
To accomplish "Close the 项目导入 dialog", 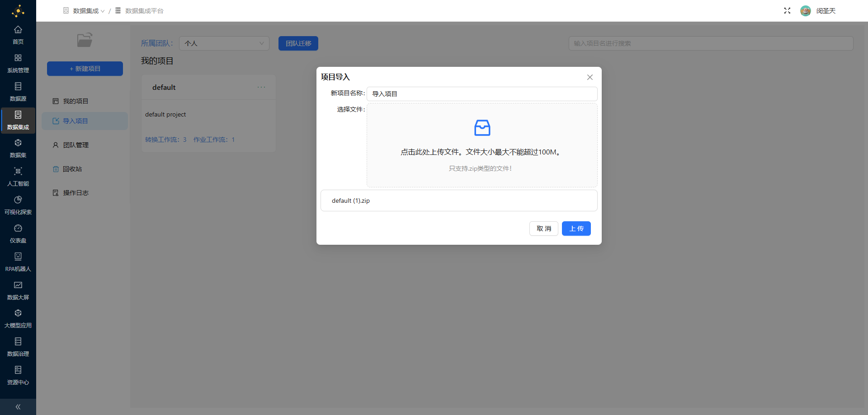I will pyautogui.click(x=590, y=77).
